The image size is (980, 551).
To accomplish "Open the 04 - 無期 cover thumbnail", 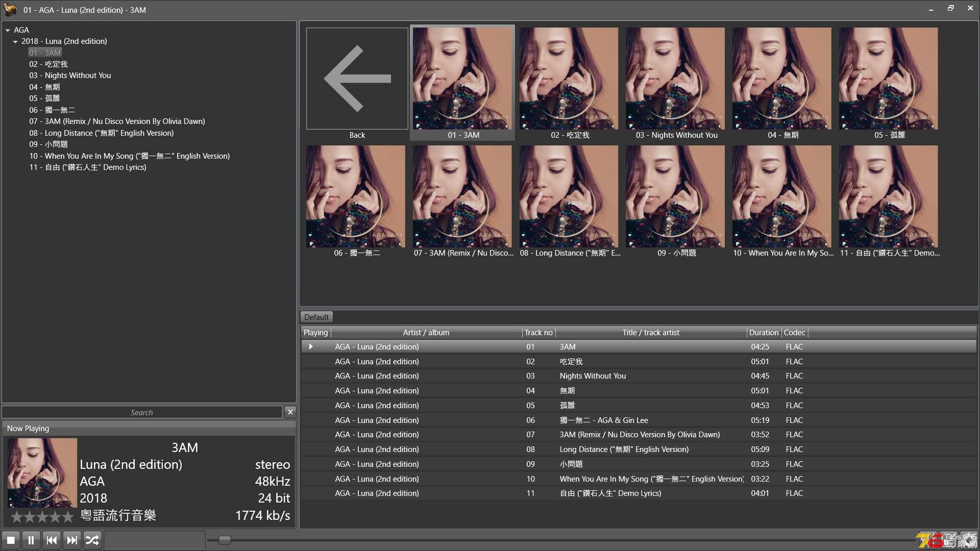I will 782,79.
